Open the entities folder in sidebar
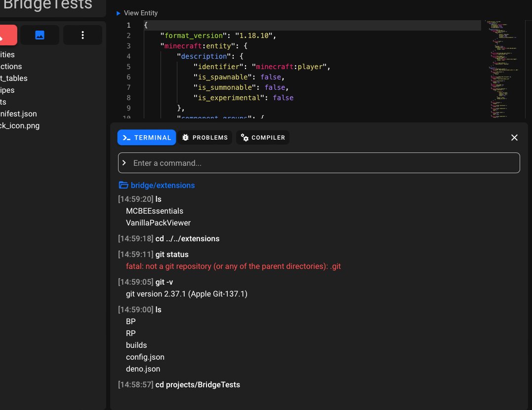The image size is (532, 410). [7, 55]
